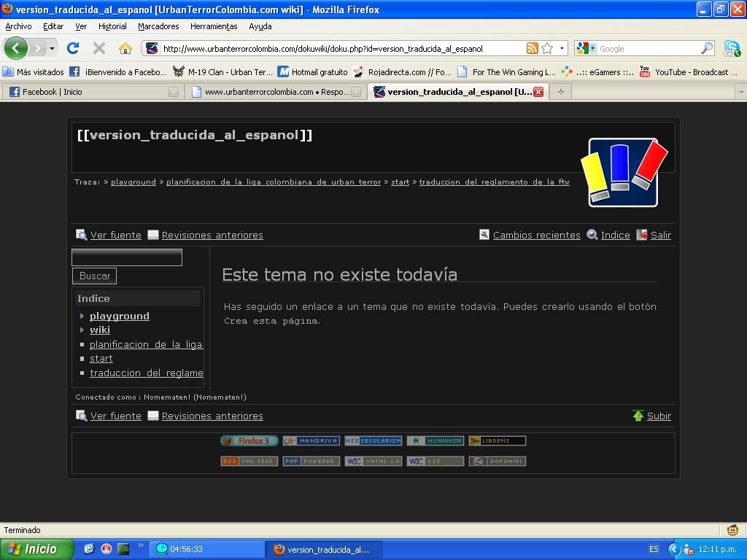
Task: Click the RSS XML Feed footer badge
Action: 249,462
